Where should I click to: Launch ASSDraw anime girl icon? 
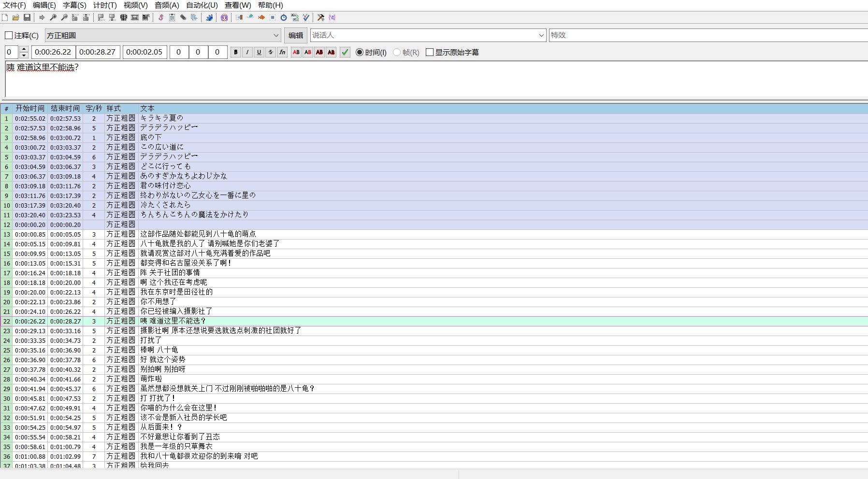point(224,17)
